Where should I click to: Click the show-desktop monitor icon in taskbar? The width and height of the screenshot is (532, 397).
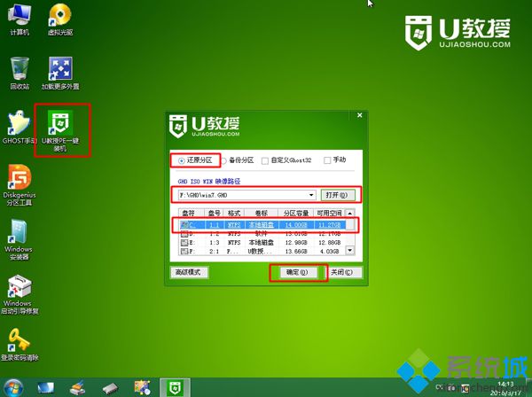click(x=45, y=388)
